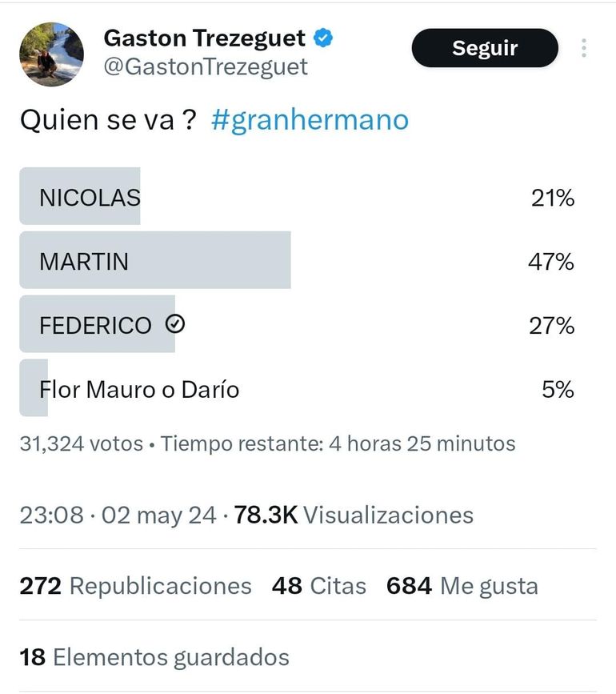Click the display name Gaston Trezeguet

tap(205, 36)
